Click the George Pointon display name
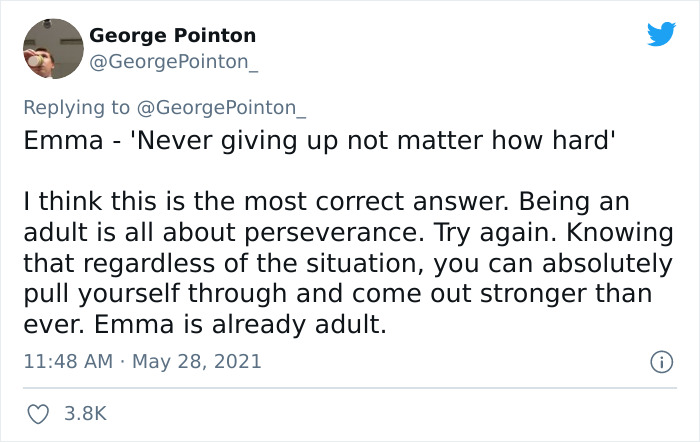The height and width of the screenshot is (442, 700). click(173, 35)
